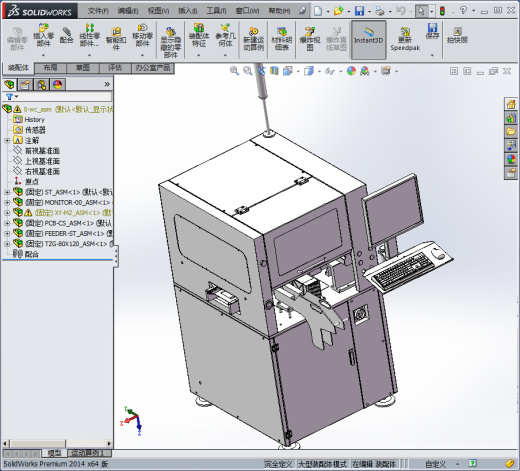Toggle large assembly mode in status bar

pyautogui.click(x=322, y=464)
